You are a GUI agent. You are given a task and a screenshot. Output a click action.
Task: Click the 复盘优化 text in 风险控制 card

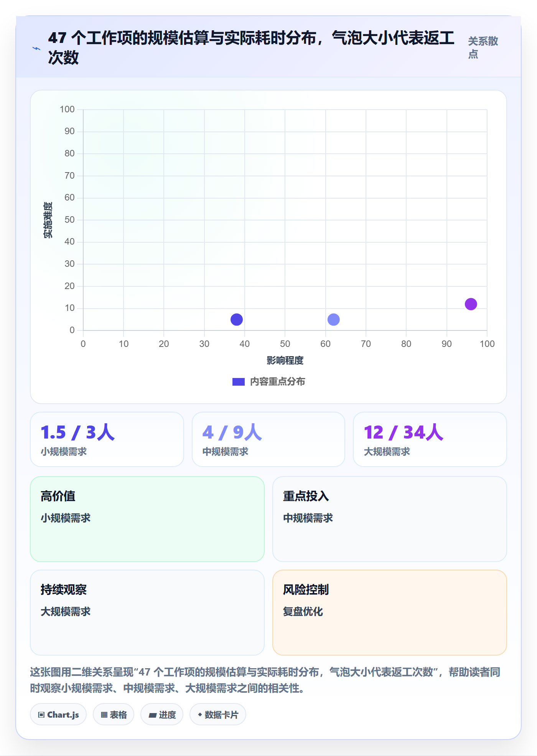pyautogui.click(x=303, y=611)
